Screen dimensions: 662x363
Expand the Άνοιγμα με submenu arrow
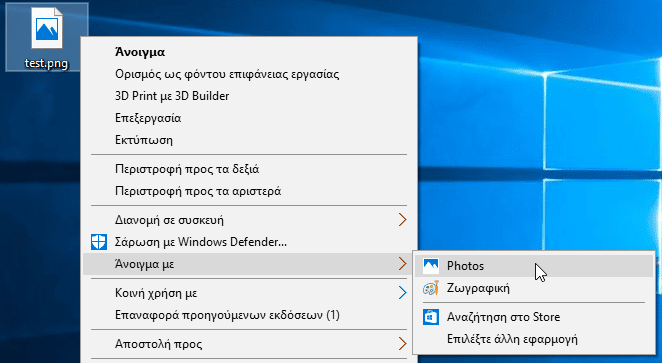point(402,264)
